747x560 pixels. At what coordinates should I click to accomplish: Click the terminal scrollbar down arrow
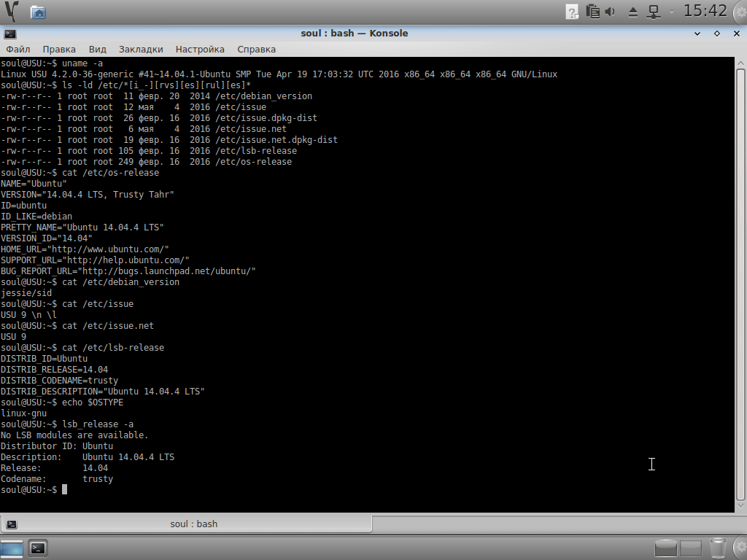[x=740, y=506]
